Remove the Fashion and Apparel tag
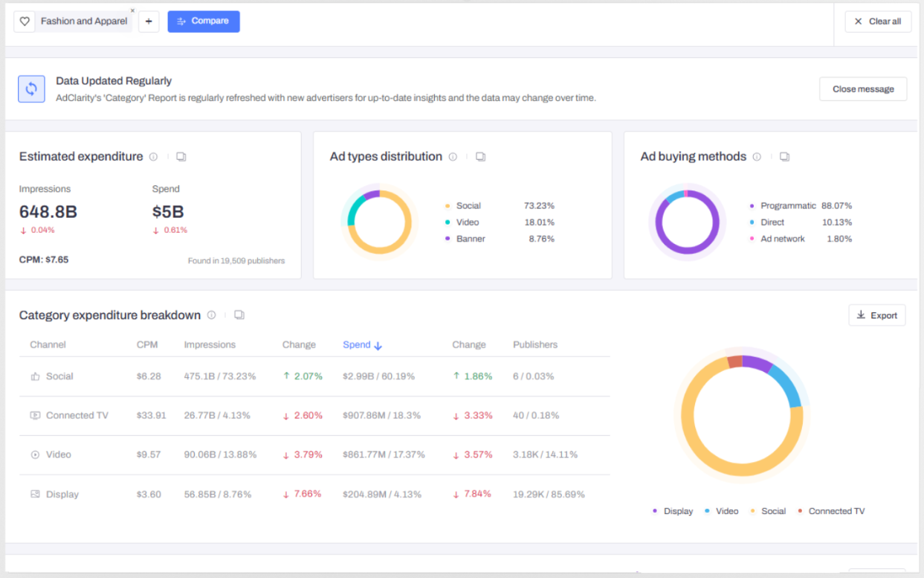 pos(132,11)
